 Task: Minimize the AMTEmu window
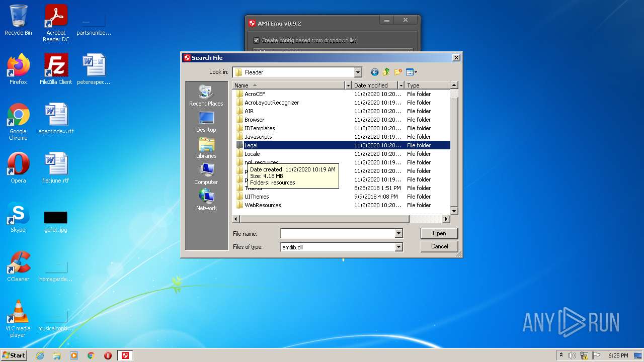(387, 21)
